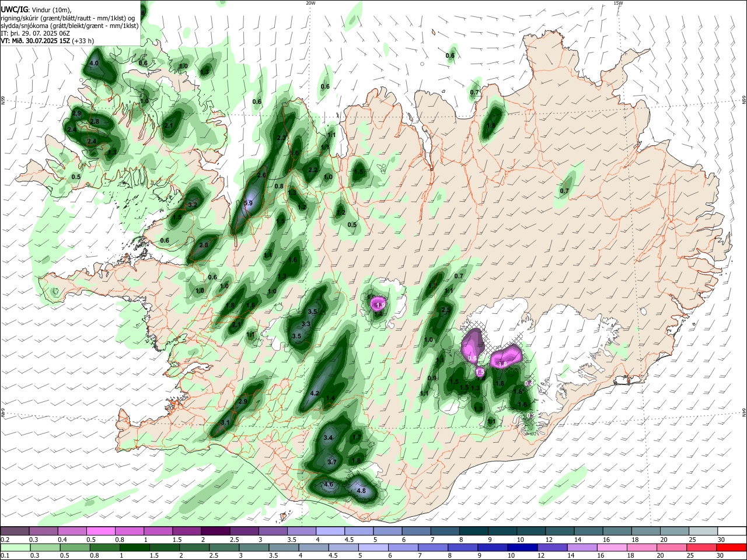Select the "0.4" snow legend tick label
The image size is (747, 560).
coord(62,540)
